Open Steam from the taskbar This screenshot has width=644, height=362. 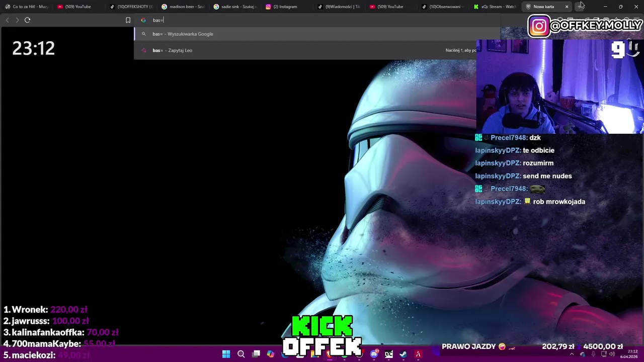[x=404, y=354]
